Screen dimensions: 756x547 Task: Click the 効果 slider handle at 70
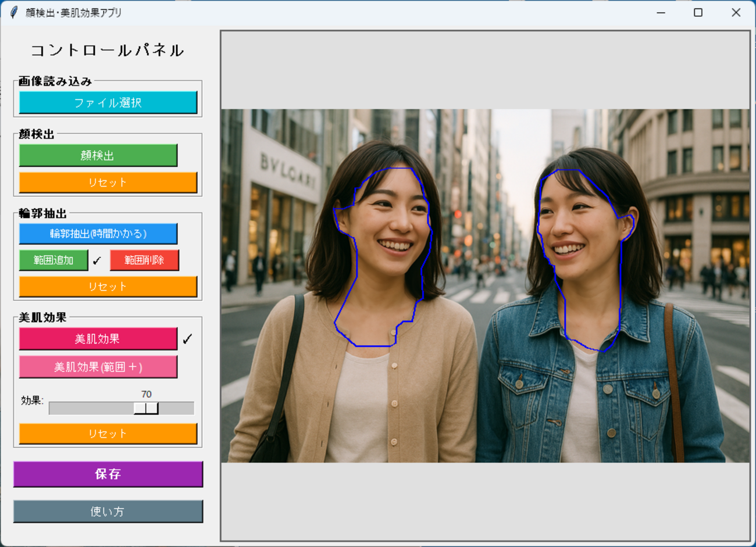(146, 408)
